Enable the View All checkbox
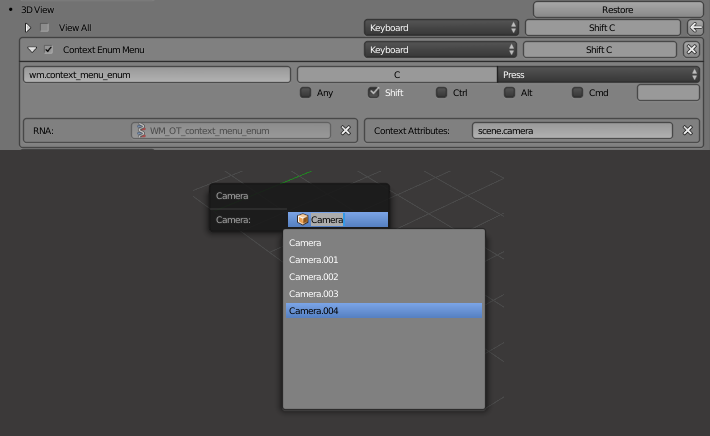 point(44,28)
